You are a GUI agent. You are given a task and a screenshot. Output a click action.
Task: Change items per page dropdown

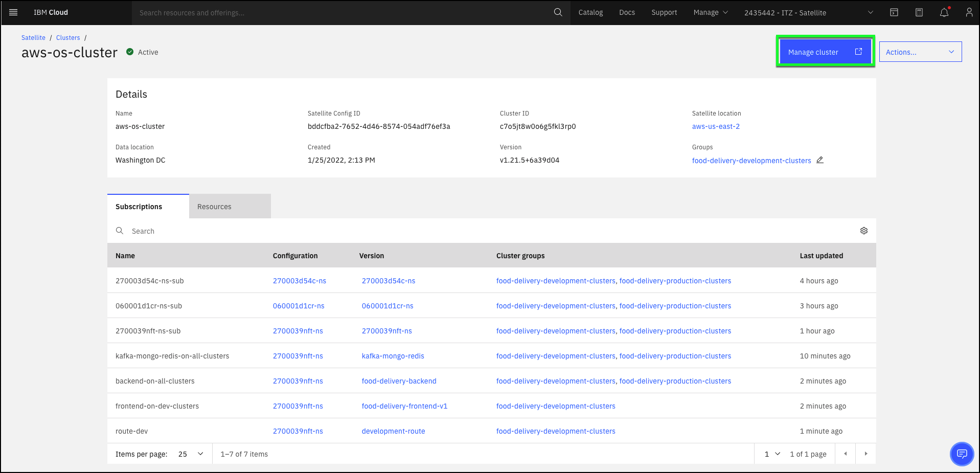[x=191, y=454]
